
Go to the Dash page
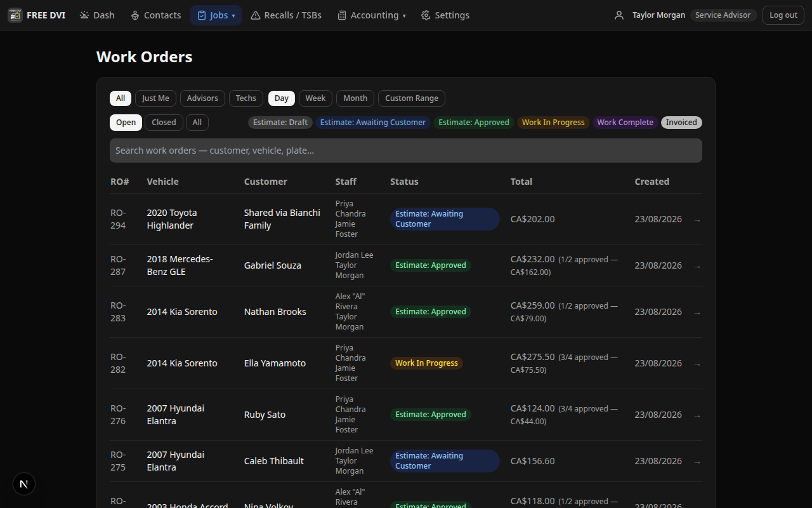pos(97,15)
